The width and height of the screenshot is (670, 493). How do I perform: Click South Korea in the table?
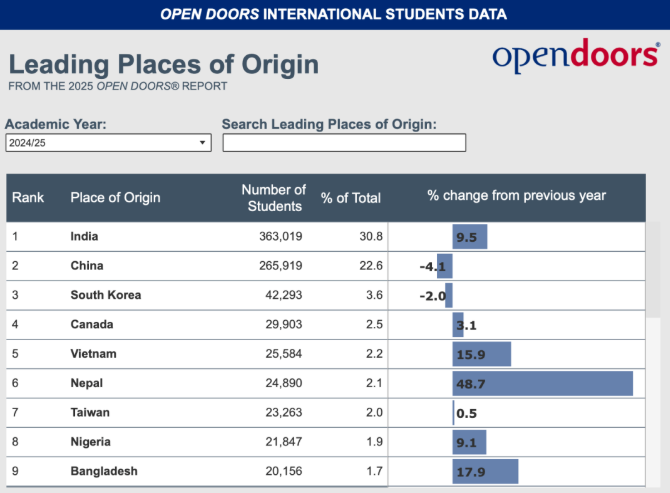click(106, 295)
